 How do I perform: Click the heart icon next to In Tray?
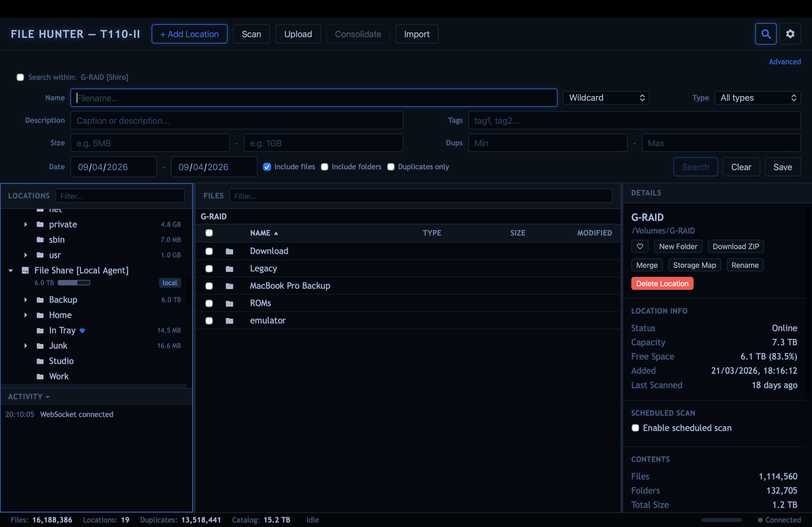[x=82, y=330]
